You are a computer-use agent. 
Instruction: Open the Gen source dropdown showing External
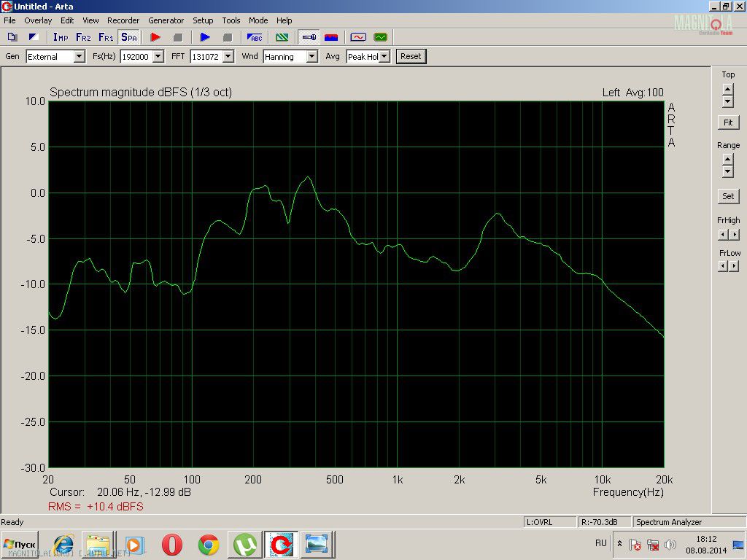tap(79, 57)
